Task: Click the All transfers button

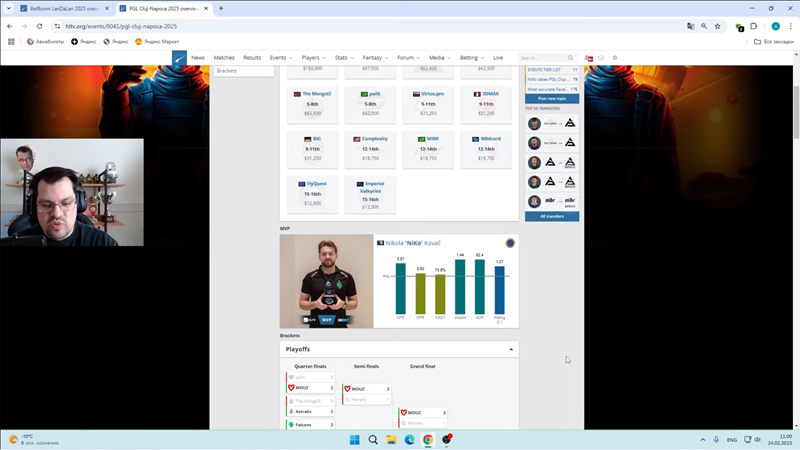Action: (x=552, y=216)
